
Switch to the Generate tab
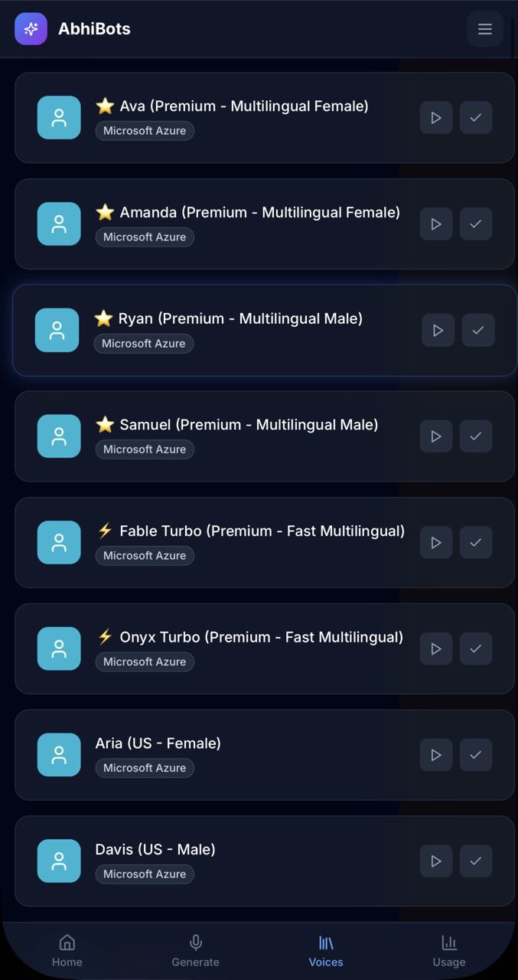195,949
